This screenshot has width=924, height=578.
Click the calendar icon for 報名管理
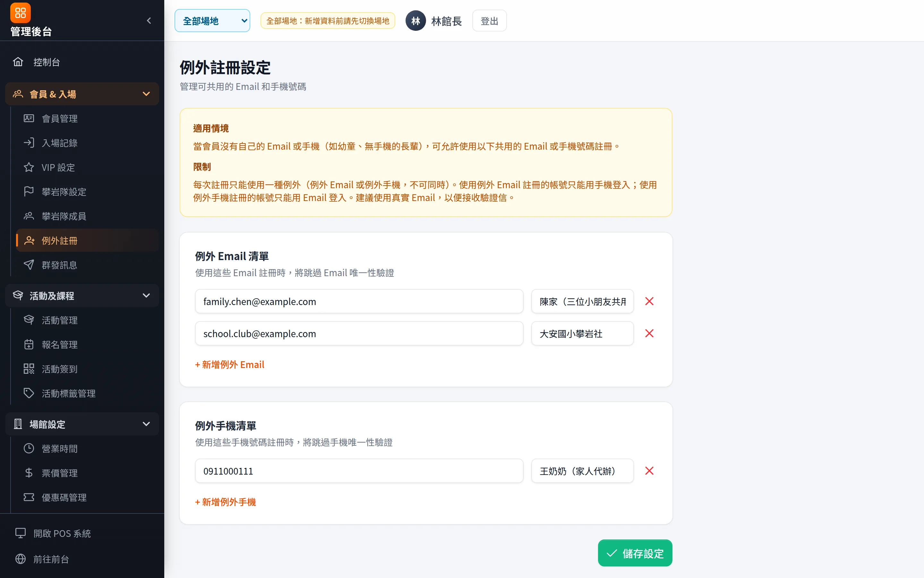pyautogui.click(x=29, y=345)
